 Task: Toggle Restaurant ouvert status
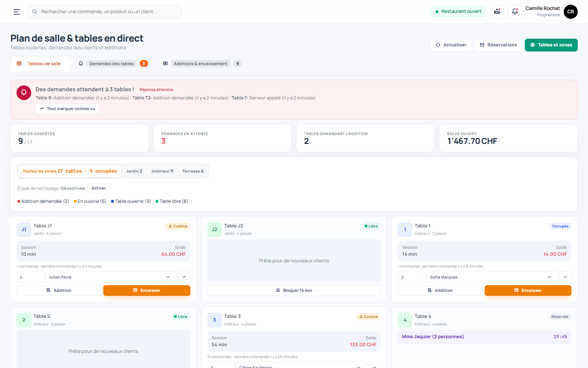[x=458, y=11]
